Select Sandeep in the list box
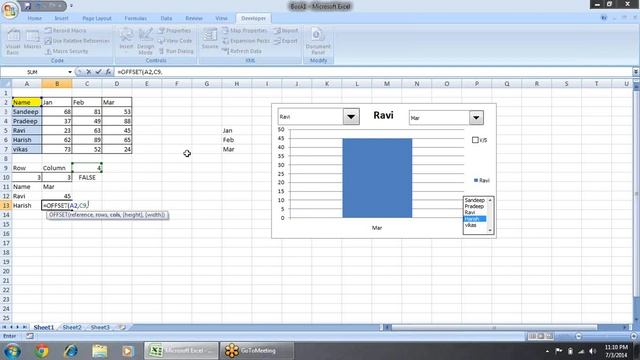Screen dimensions: 640x360 coord(475,200)
